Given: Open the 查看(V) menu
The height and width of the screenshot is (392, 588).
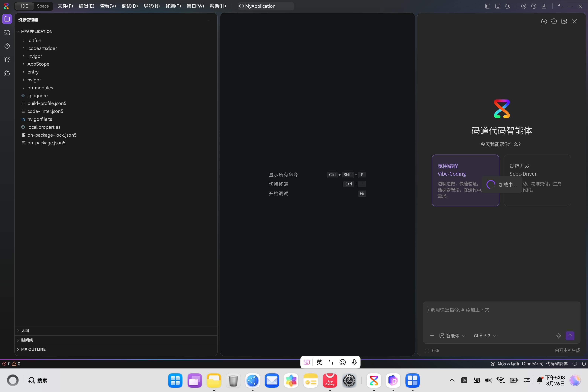Looking at the screenshot, I should pyautogui.click(x=108, y=6).
